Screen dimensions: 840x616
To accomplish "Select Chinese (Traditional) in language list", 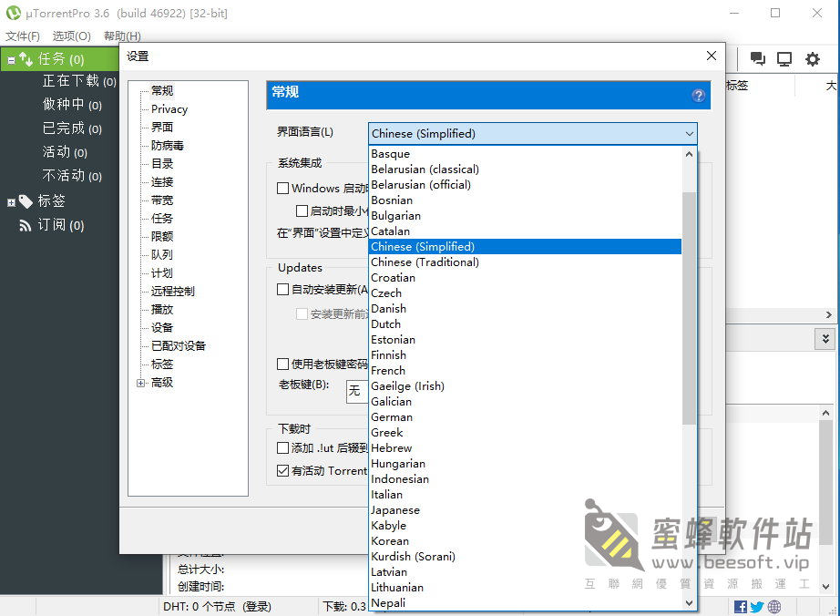I will (526, 262).
